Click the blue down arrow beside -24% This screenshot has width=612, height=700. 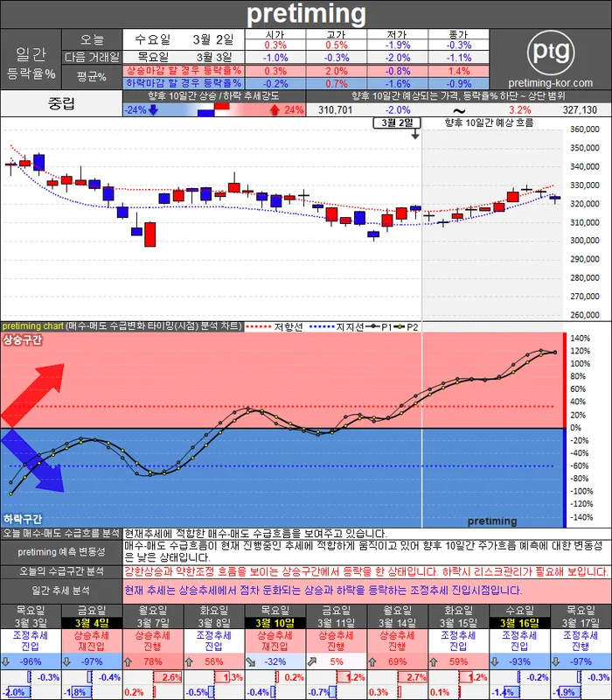point(154,110)
